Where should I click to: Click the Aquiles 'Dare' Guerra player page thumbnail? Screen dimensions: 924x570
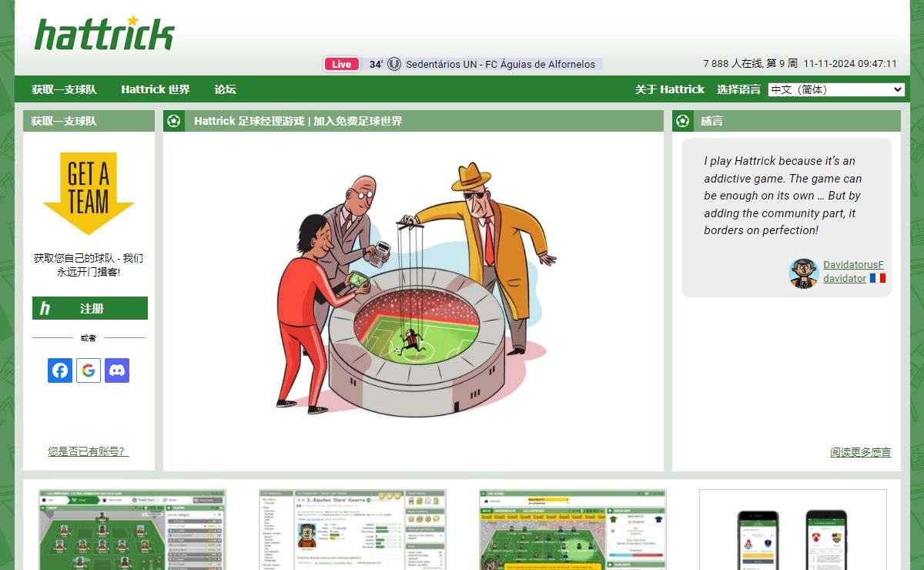pos(353,529)
